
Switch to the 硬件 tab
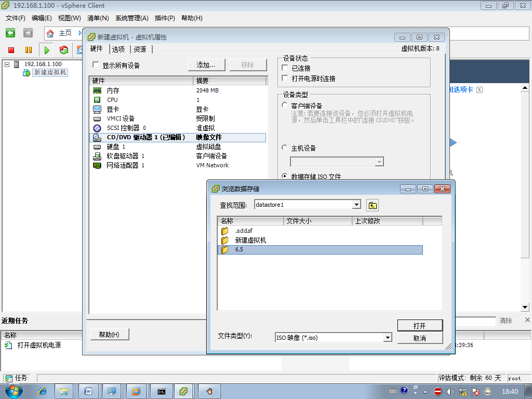click(97, 49)
